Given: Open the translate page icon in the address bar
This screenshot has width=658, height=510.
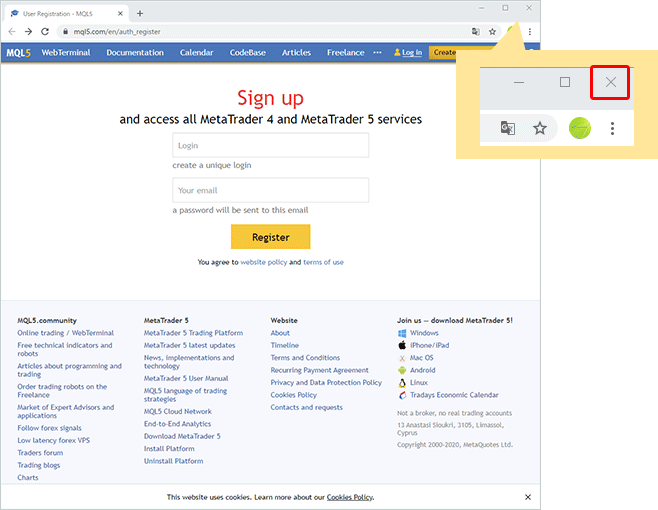Looking at the screenshot, I should pos(475,31).
